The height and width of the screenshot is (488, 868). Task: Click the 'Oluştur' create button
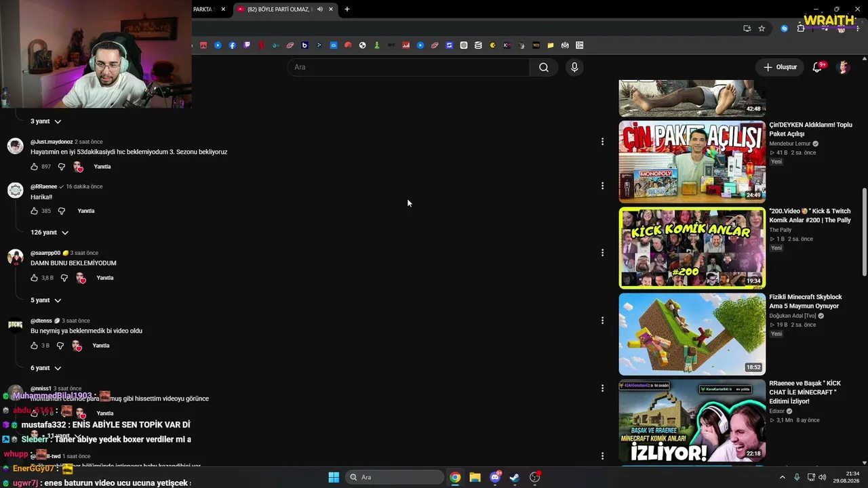(781, 67)
